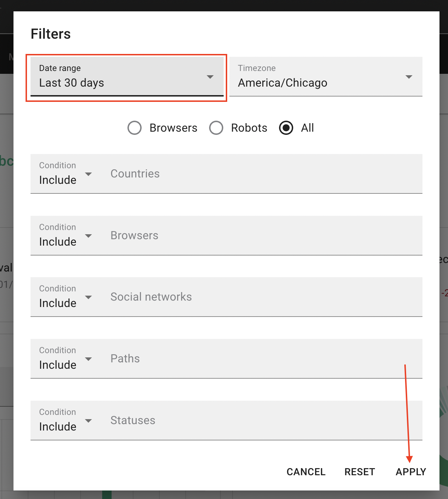Expand the Browsers condition Include dropdown
The width and height of the screenshot is (448, 499).
[x=66, y=236]
